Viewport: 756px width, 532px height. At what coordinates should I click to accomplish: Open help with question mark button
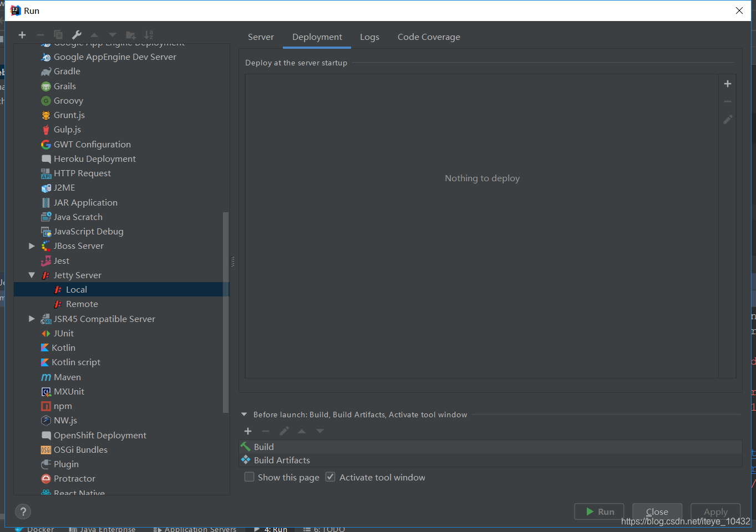(x=23, y=511)
